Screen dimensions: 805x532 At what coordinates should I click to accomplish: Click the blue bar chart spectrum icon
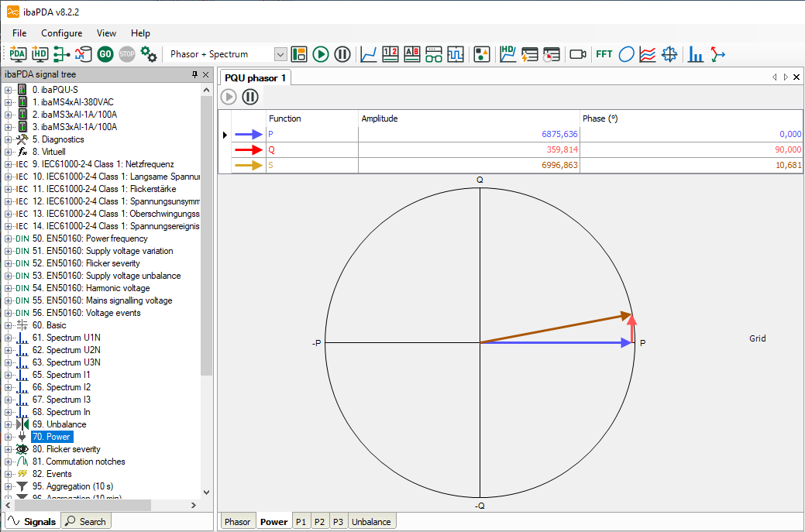pyautogui.click(x=696, y=54)
